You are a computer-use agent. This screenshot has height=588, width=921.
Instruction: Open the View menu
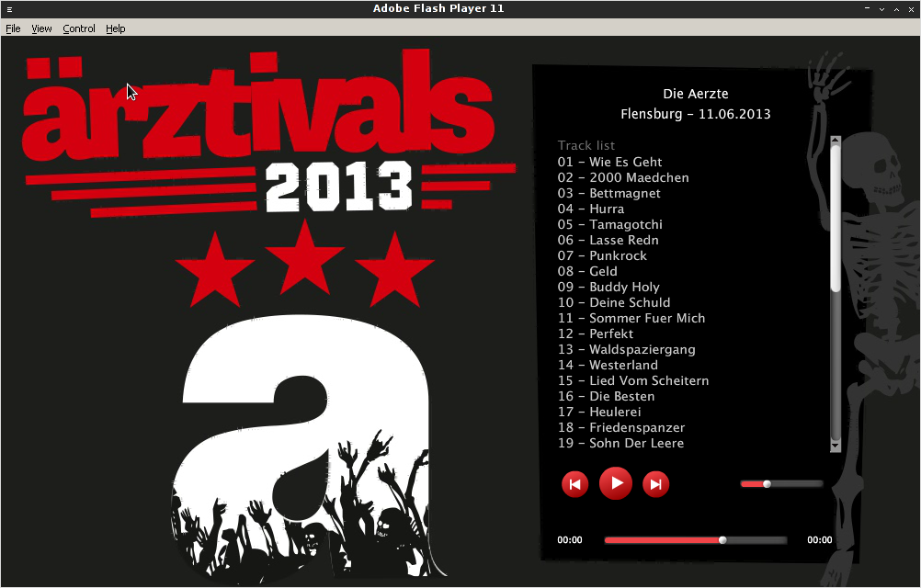coord(41,28)
